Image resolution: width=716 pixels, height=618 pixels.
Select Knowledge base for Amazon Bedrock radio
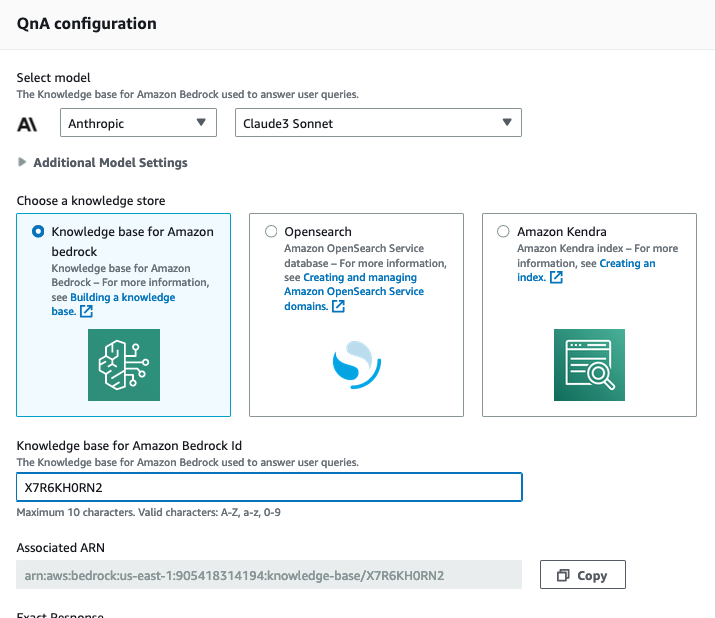click(38, 231)
